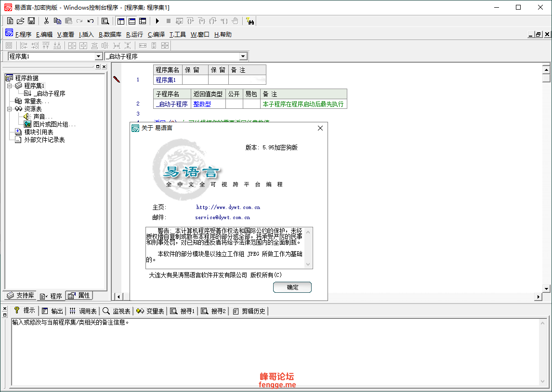This screenshot has width=552, height=392.
Task: Switch to the 搜寻1 tab
Action: click(x=183, y=311)
